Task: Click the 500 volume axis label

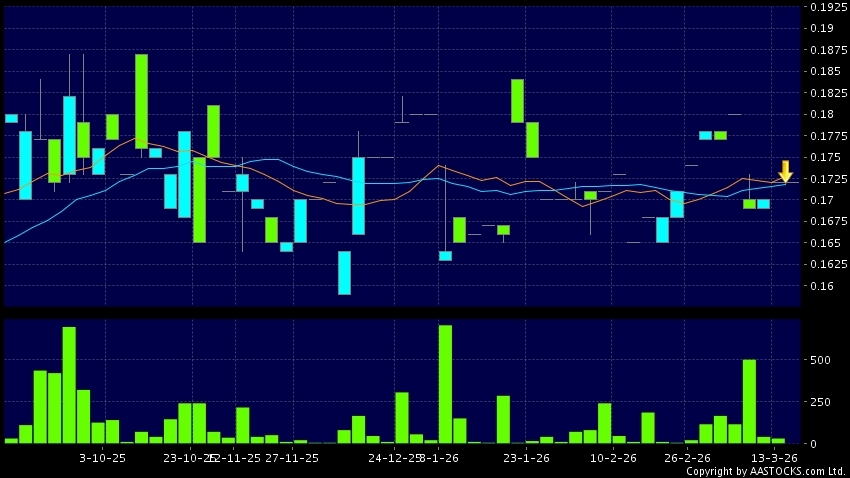Action: (x=819, y=359)
